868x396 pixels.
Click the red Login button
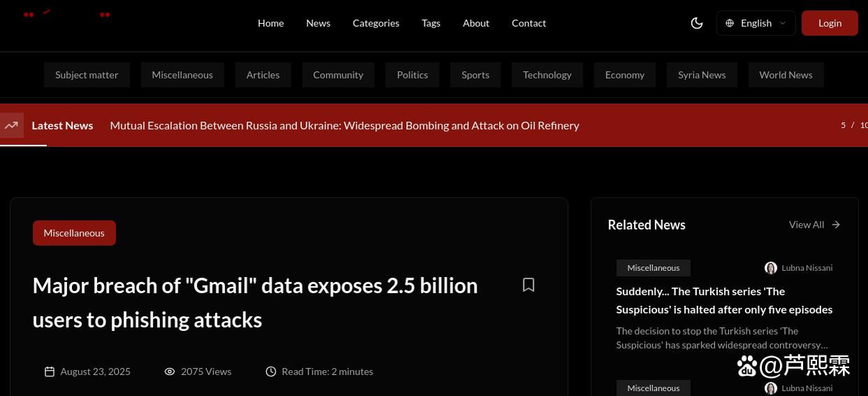point(830,23)
